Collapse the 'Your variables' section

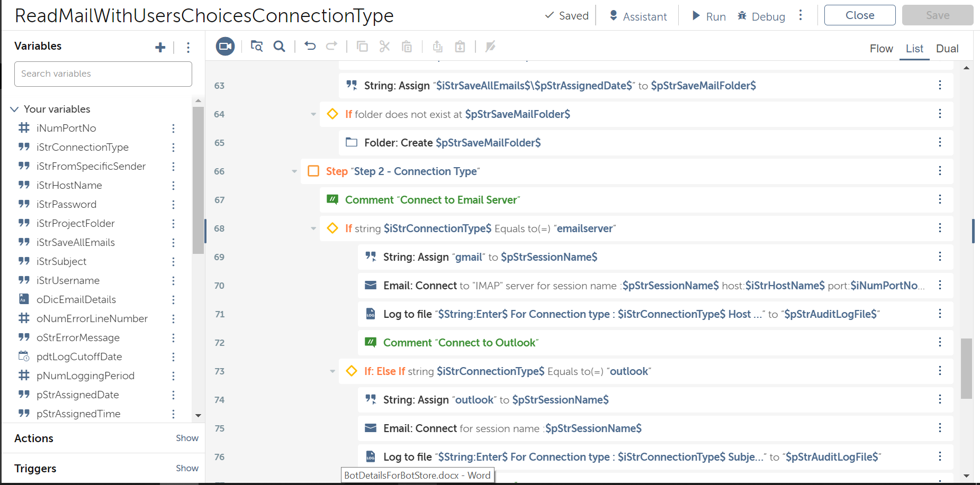coord(14,109)
